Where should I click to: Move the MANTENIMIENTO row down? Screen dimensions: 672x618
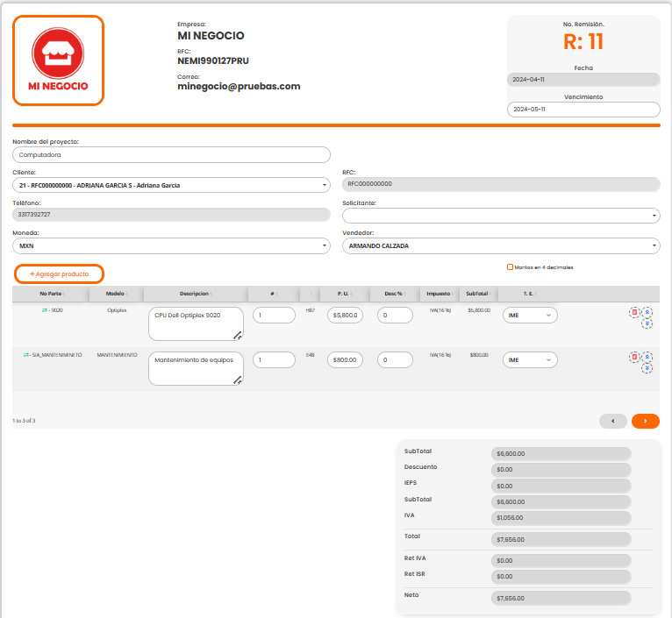pos(647,368)
